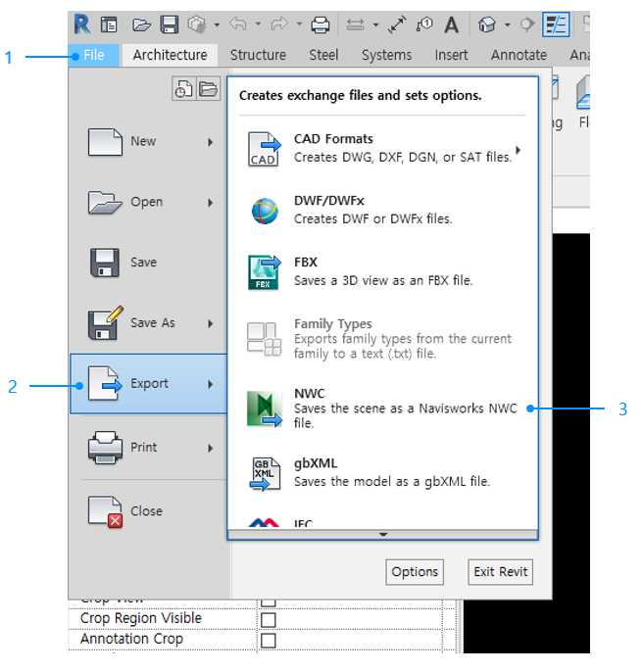Expand the Print submenu arrow

tap(210, 449)
